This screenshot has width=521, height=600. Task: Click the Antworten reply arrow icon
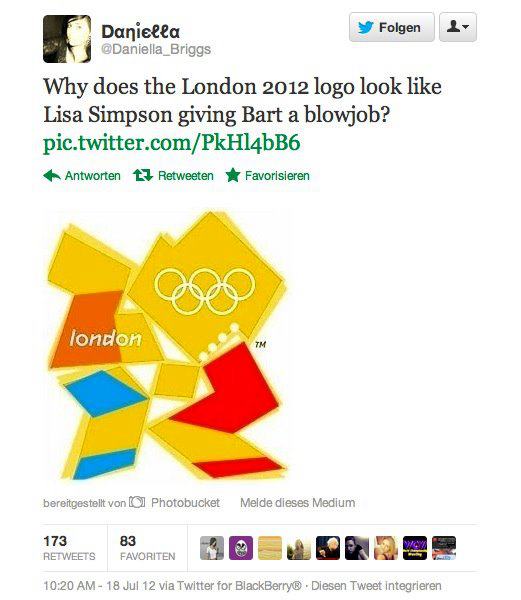[x=52, y=176]
